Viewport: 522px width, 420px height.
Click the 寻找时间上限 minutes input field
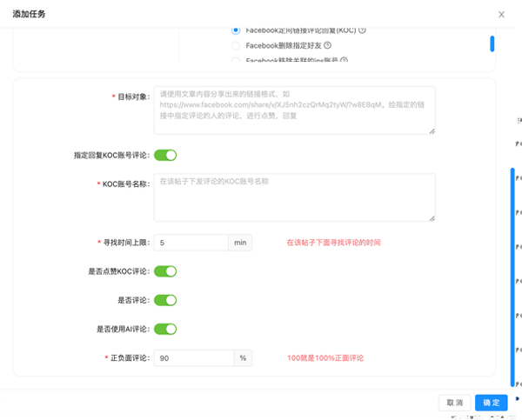click(x=191, y=243)
